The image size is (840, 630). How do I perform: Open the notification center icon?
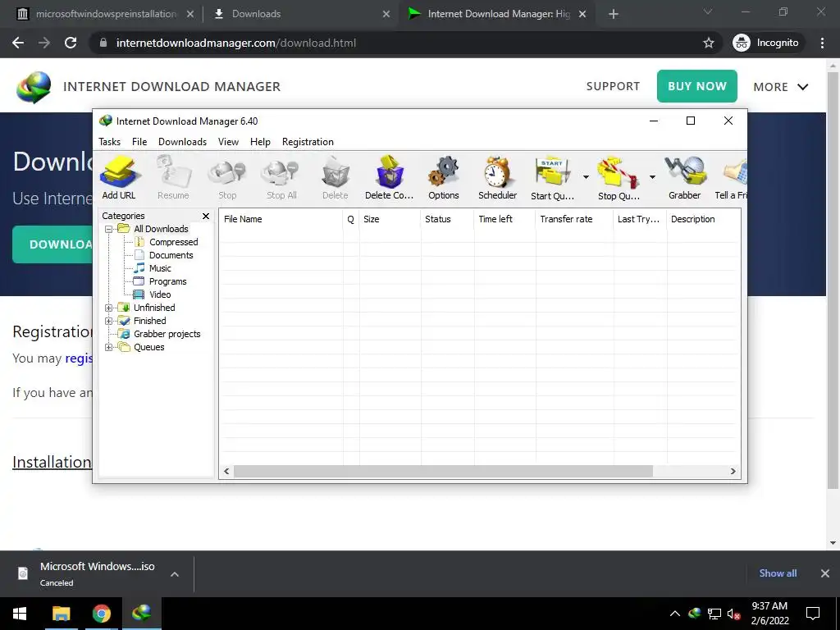(813, 614)
